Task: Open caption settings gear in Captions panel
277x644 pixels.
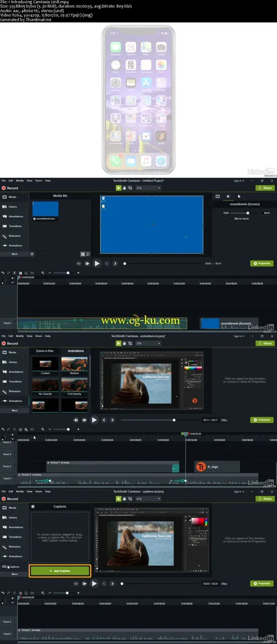Action: click(x=33, y=506)
